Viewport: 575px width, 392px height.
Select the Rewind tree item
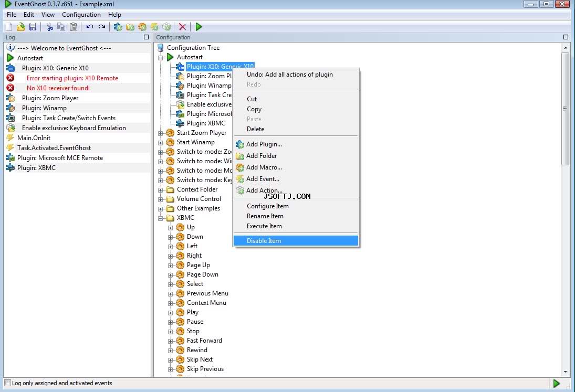[197, 350]
